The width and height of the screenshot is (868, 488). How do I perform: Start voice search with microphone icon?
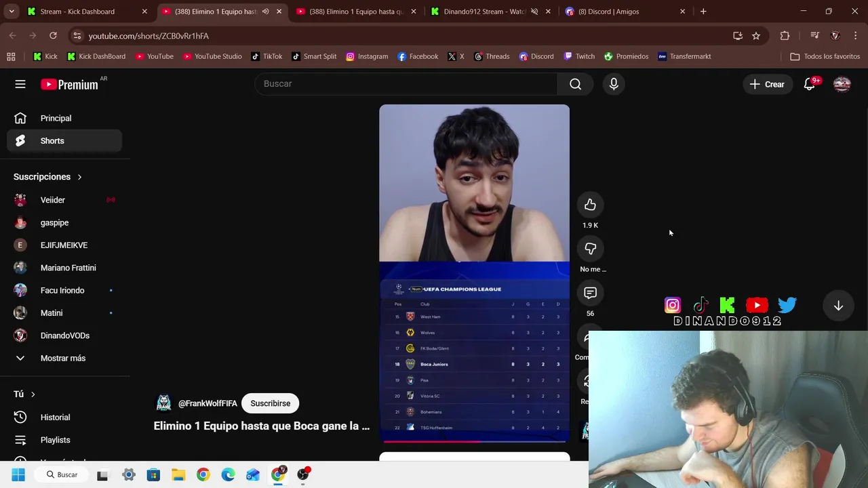(614, 84)
